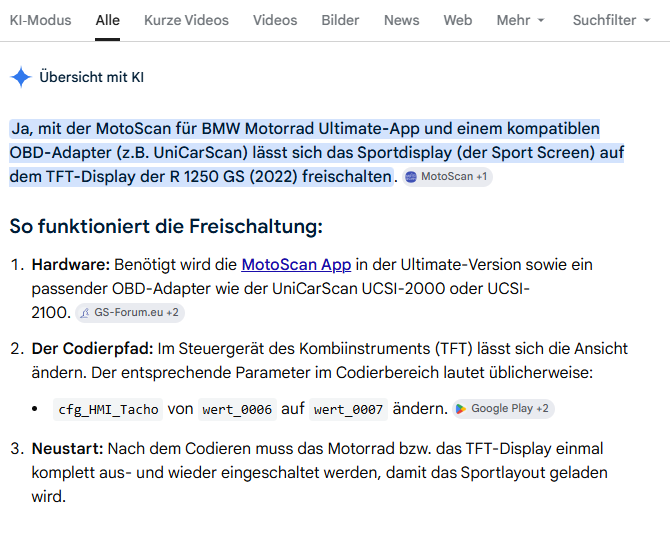Image resolution: width=670 pixels, height=533 pixels.
Task: Click the cfg_HMI_Tacho code text
Action: 108,409
